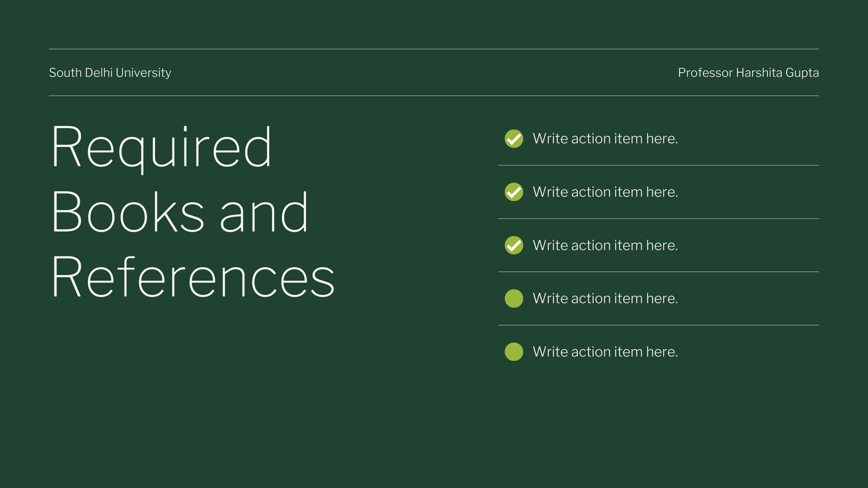
Task: Click the word 'Required' in the title
Action: 161,149
